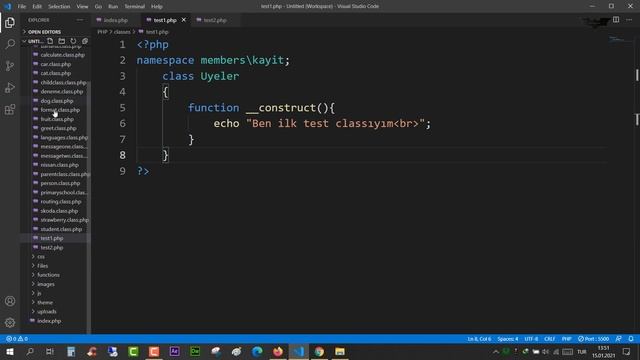Click the editor minimap
640x360 pixels.
pyautogui.click(x=621, y=40)
